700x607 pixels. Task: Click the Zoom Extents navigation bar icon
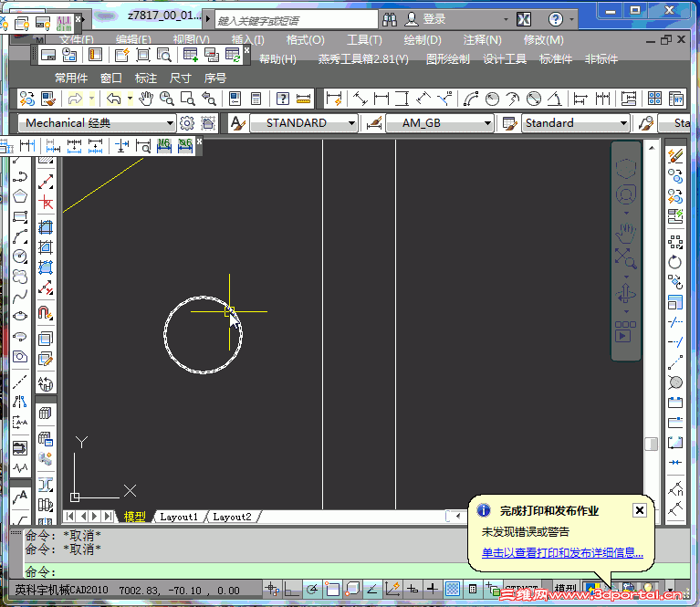626,258
